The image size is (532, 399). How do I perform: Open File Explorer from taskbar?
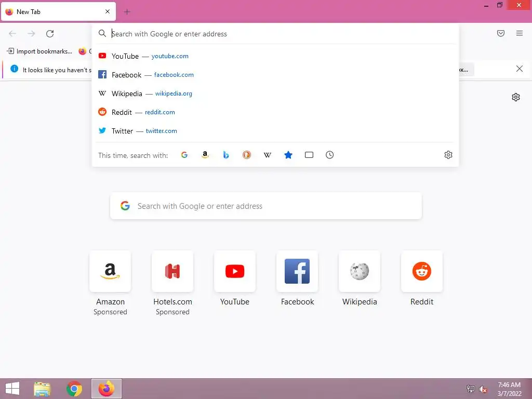42,389
